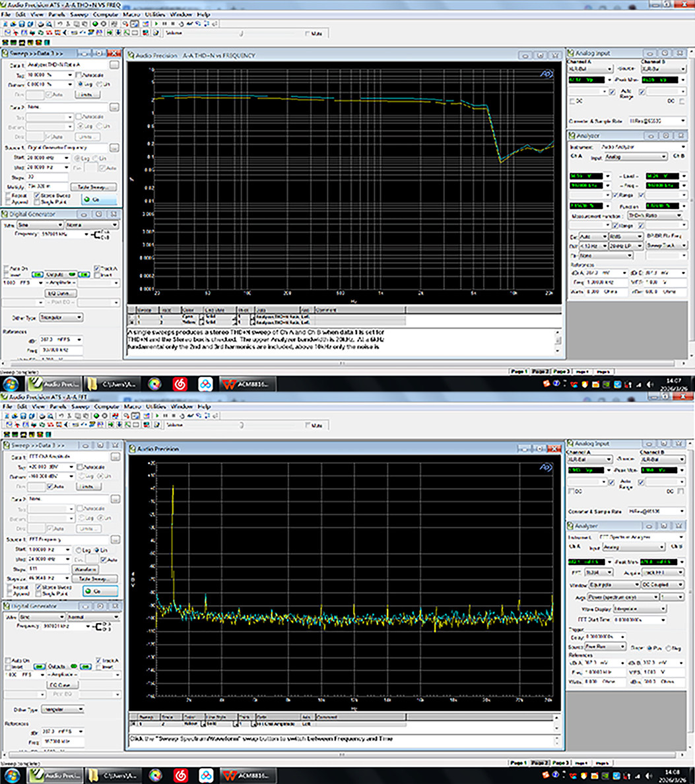
Task: Enable Data 1 Autoscale in THD+N Sweep panel
Action: click(79, 75)
